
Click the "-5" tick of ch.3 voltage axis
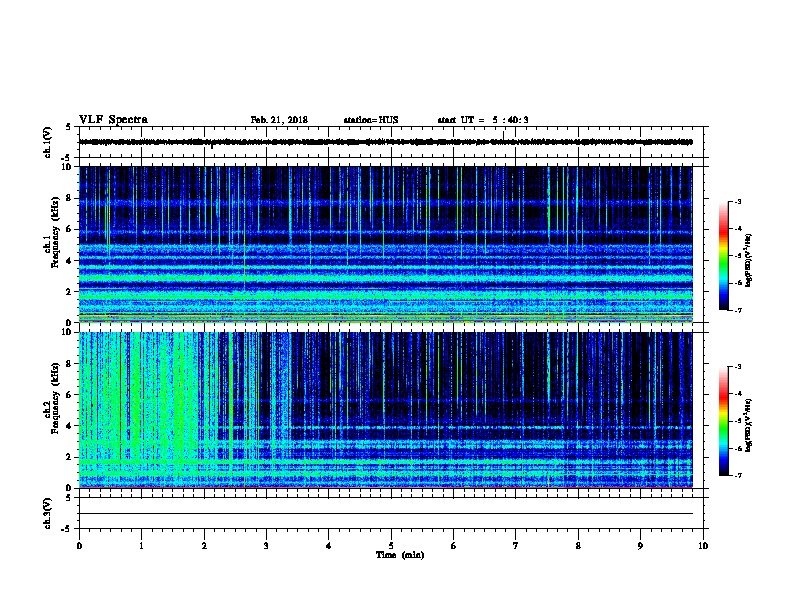(x=67, y=529)
